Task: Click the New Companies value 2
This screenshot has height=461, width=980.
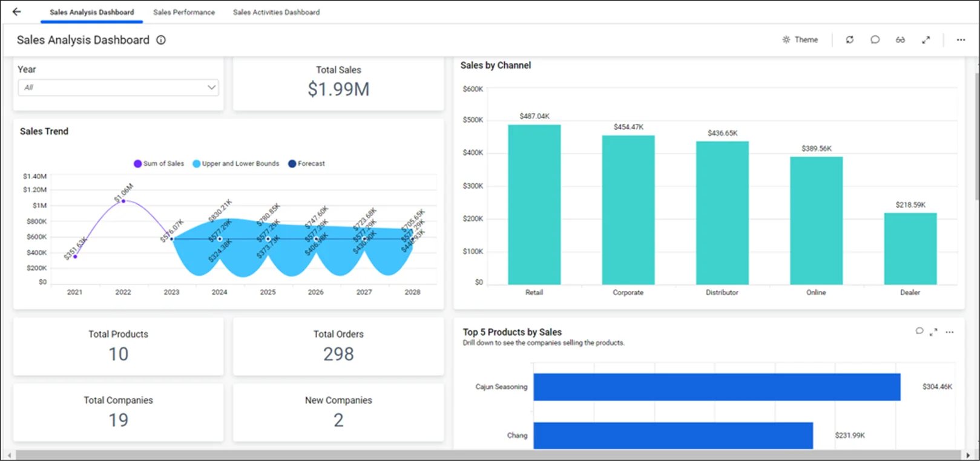Action: [338, 420]
